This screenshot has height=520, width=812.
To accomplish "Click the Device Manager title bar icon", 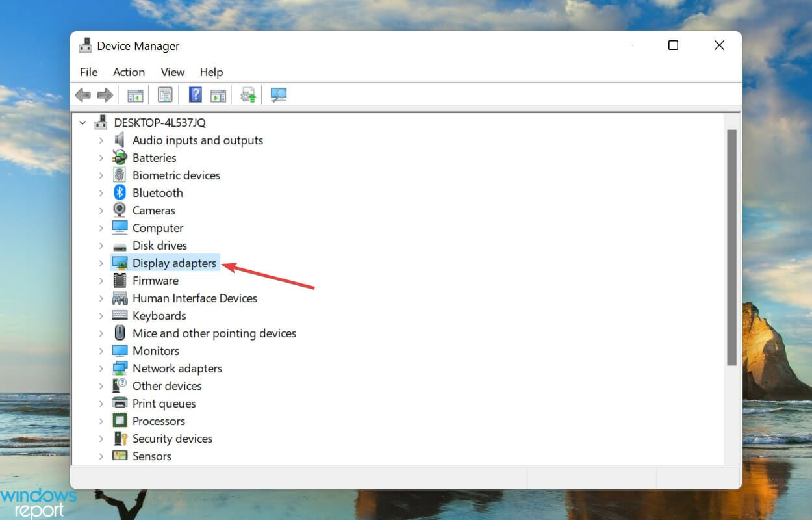I will coord(85,46).
